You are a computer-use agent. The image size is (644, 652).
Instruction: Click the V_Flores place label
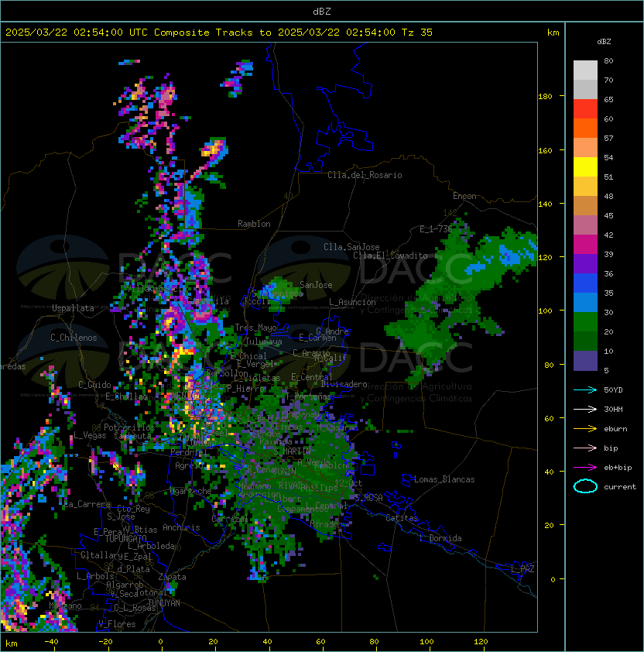click(x=117, y=624)
